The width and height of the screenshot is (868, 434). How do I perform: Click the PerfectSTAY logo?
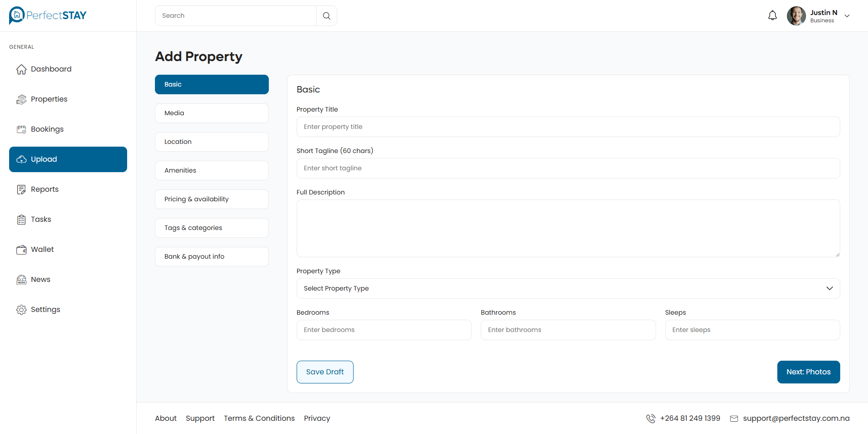pyautogui.click(x=48, y=15)
